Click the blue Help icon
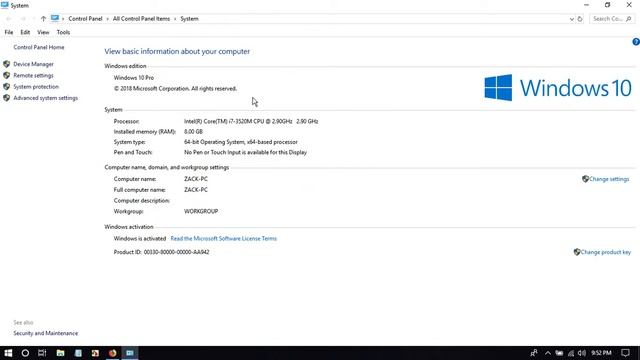Viewport: 640px width, 360px height. (x=636, y=42)
